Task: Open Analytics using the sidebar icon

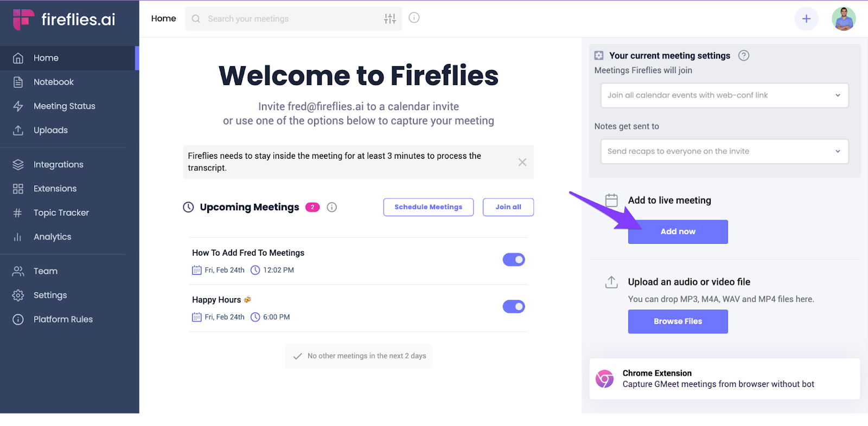Action: coord(17,236)
